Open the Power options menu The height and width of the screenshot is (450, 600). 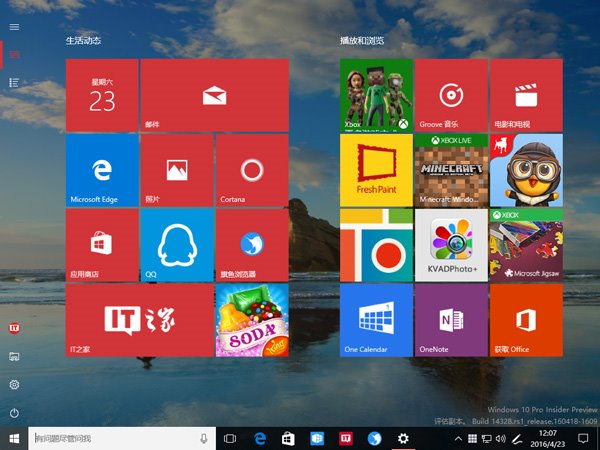click(x=14, y=413)
